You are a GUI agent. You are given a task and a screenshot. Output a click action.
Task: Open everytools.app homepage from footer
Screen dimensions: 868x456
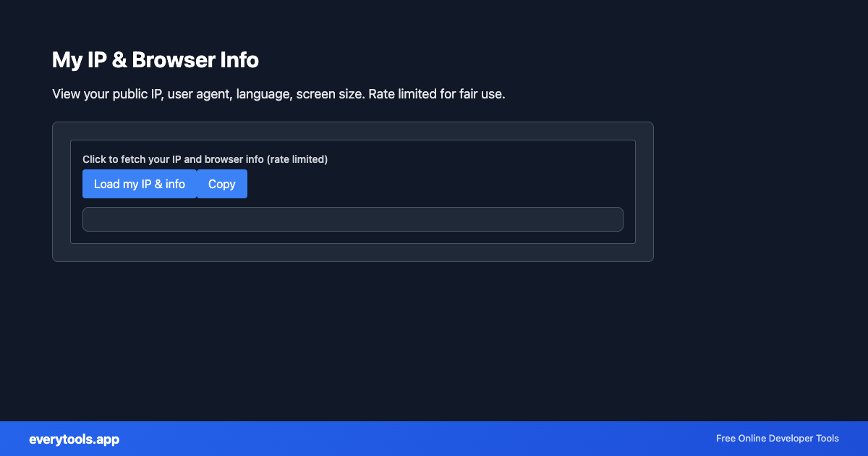pos(74,439)
